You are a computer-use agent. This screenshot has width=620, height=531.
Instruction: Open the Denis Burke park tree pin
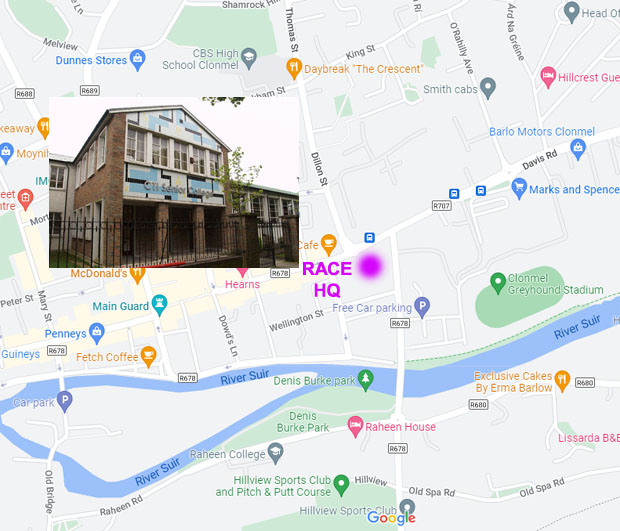pos(366,380)
